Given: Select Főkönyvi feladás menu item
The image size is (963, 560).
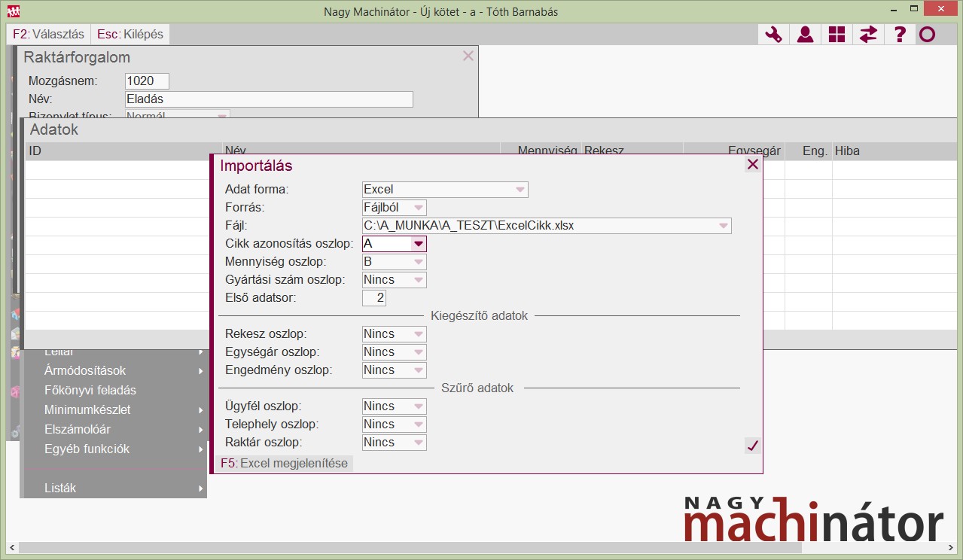Looking at the screenshot, I should pyautogui.click(x=90, y=390).
